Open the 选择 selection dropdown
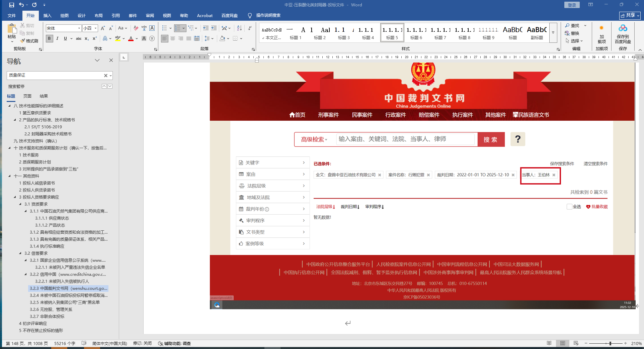 tap(574, 41)
